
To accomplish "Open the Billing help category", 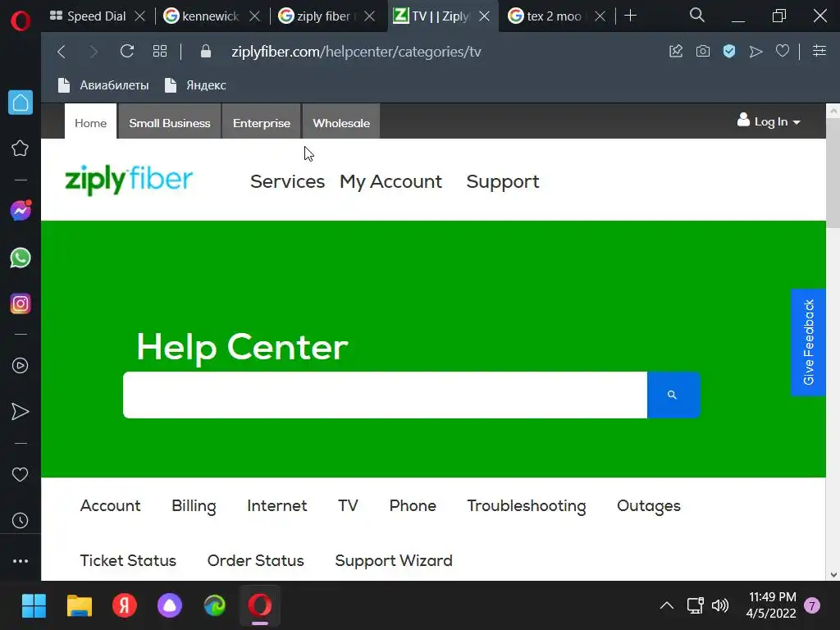I will pyautogui.click(x=194, y=505).
